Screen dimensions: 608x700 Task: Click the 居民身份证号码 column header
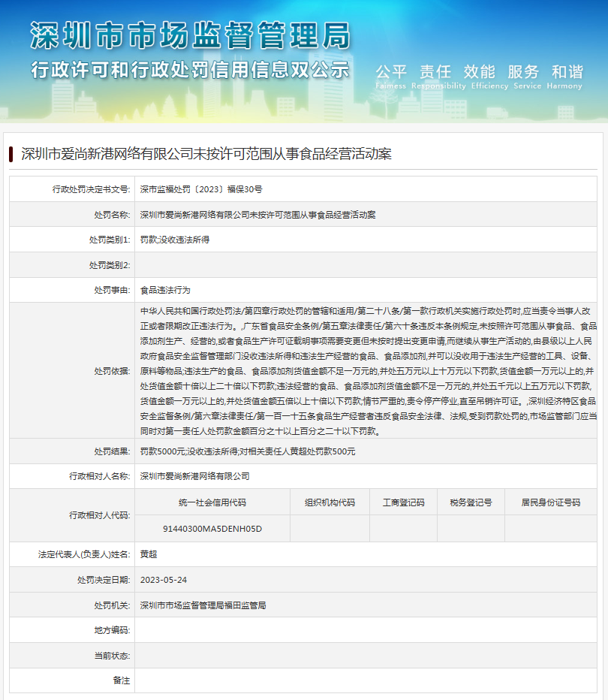(550, 502)
